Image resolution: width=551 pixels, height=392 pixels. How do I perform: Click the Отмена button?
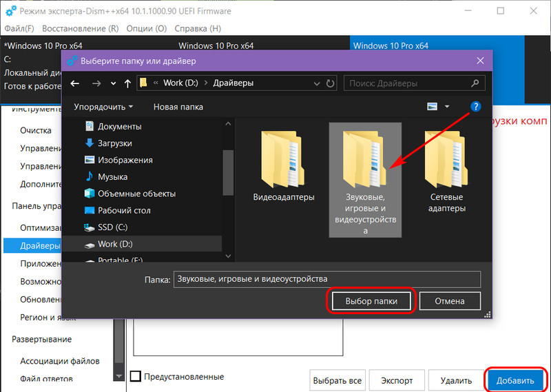pos(450,301)
